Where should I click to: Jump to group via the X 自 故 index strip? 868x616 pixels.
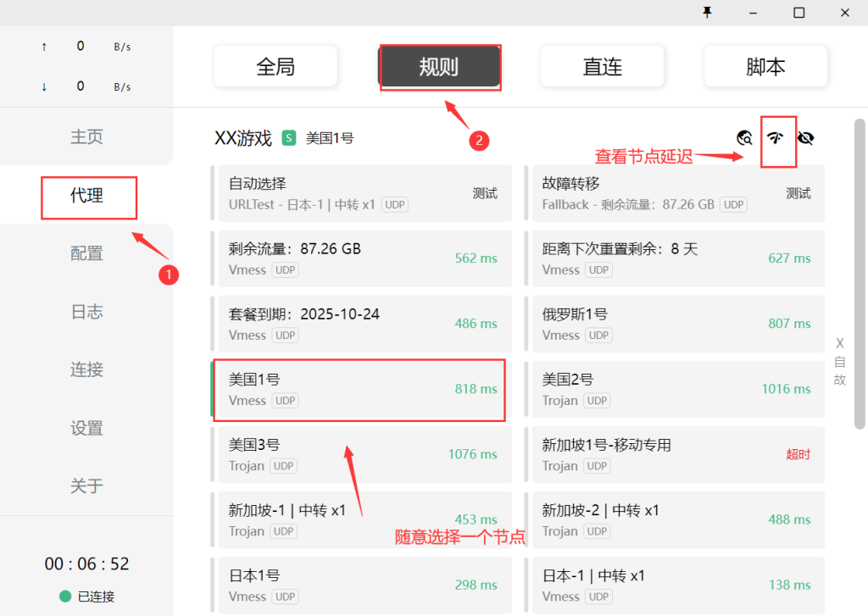tap(840, 362)
